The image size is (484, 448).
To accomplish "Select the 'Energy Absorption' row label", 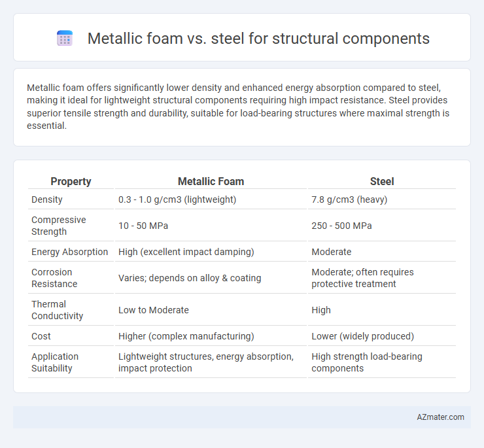I will click(70, 252).
